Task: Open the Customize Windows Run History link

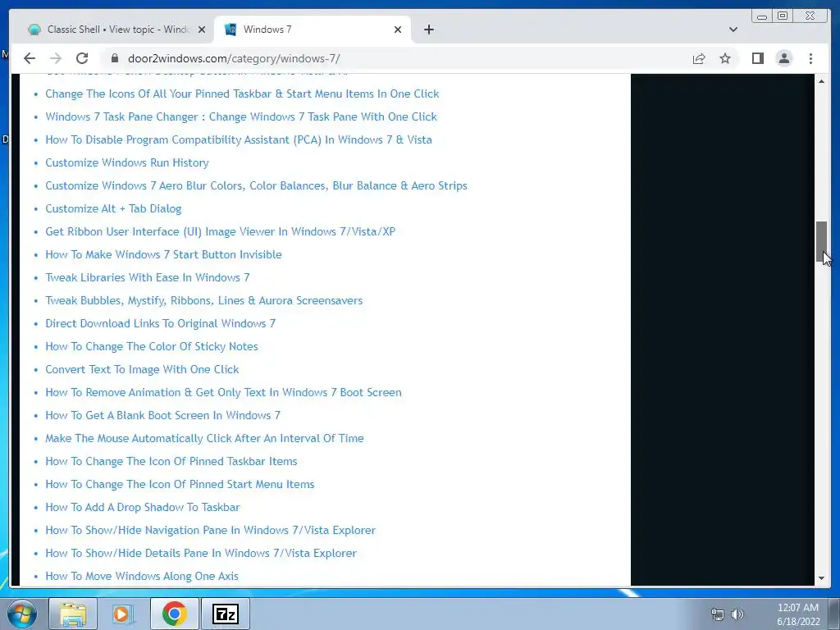Action: pyautogui.click(x=127, y=163)
